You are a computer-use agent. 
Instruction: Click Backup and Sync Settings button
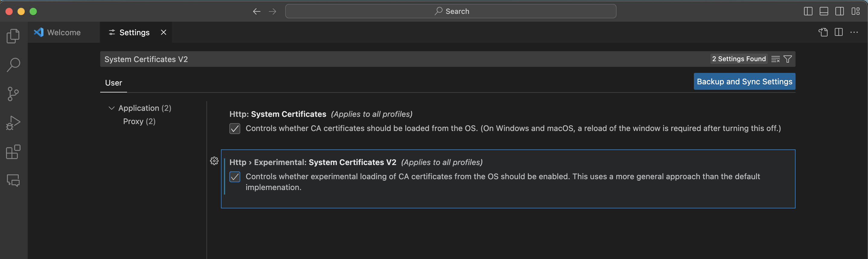click(744, 81)
